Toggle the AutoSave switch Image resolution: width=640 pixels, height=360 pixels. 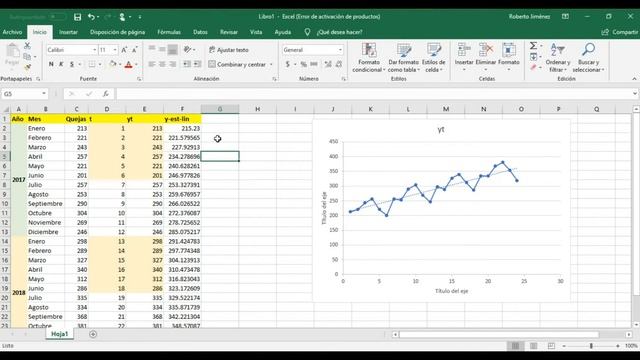pyautogui.click(x=58, y=17)
